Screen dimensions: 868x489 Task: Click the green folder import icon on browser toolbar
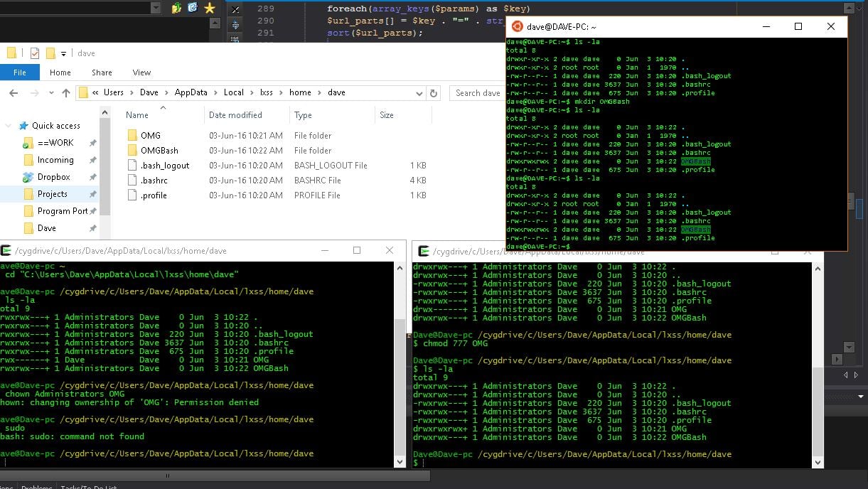[176, 9]
